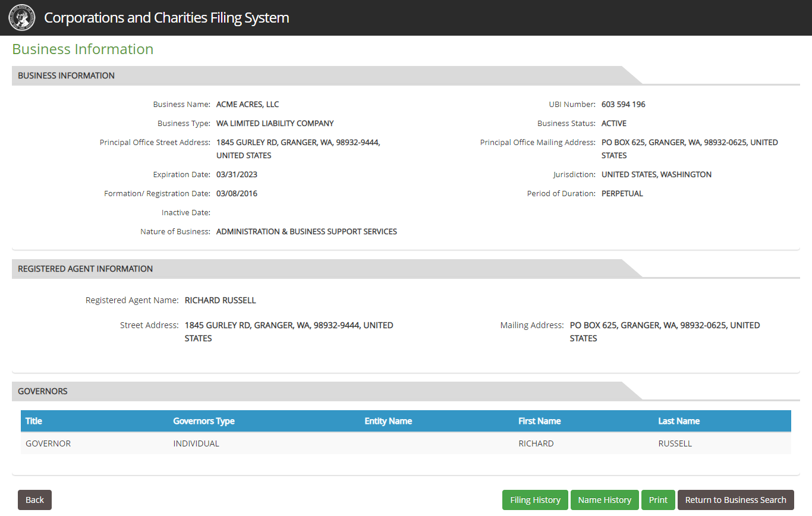The image size is (812, 516).
Task: Select the GOVERNOR cell in the table row
Action: click(x=48, y=443)
